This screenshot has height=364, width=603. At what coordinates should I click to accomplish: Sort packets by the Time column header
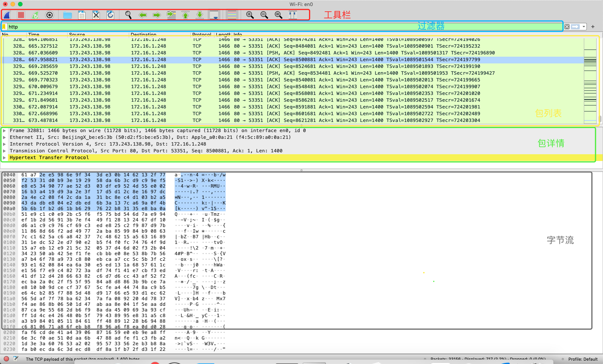pos(47,35)
